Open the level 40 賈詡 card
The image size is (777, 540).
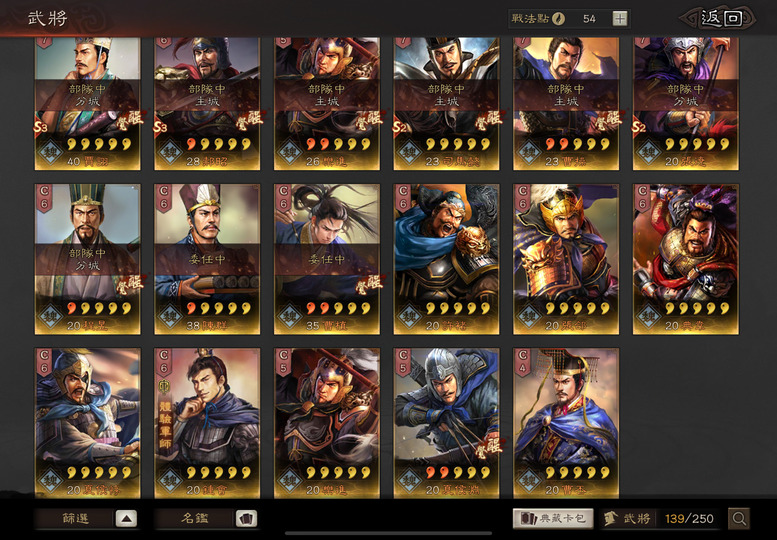pos(88,104)
